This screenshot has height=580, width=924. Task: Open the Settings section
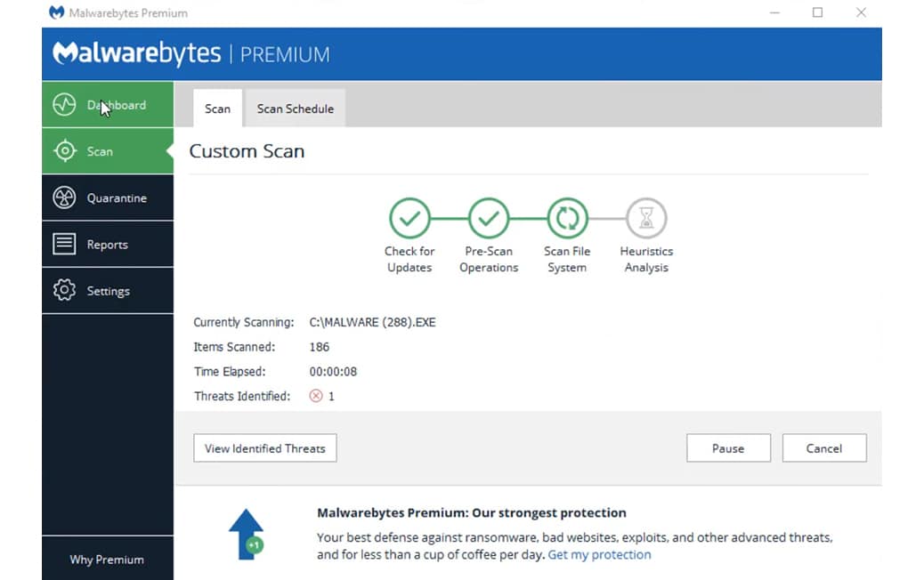(x=108, y=291)
